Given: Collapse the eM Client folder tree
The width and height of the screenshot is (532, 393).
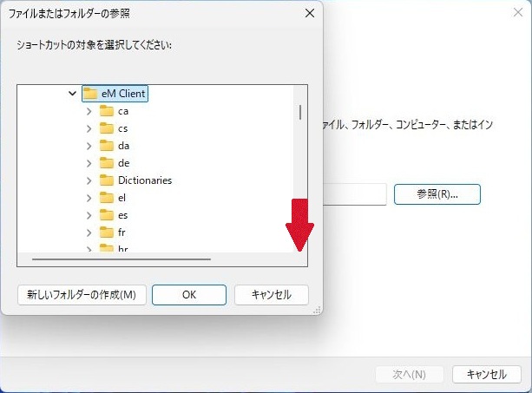Looking at the screenshot, I should [x=72, y=94].
